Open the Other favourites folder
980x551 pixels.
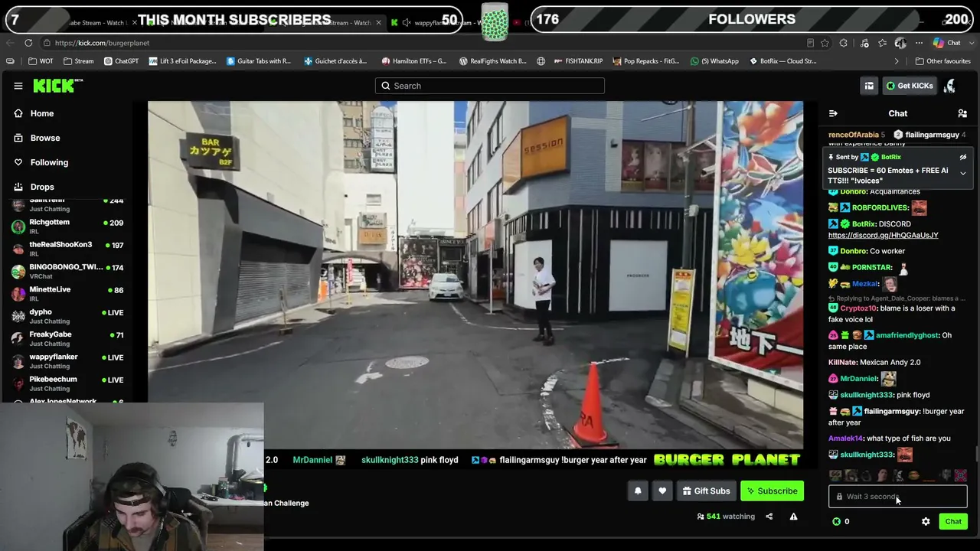click(942, 61)
